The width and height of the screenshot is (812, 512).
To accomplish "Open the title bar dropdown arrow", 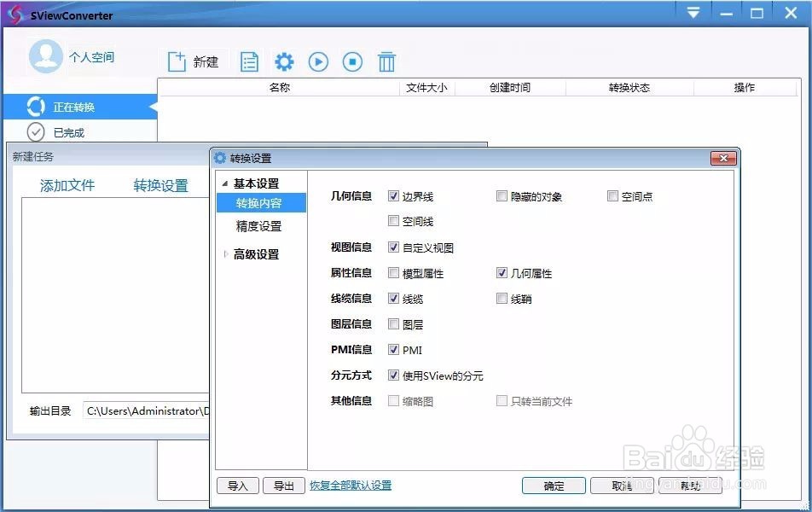I will coord(693,12).
